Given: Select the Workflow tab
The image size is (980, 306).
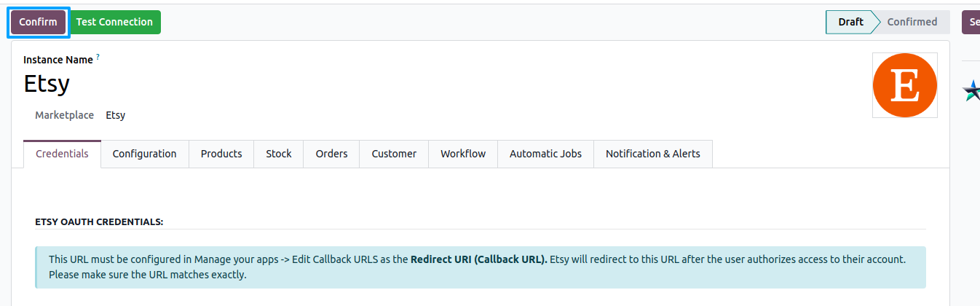Looking at the screenshot, I should coord(463,154).
